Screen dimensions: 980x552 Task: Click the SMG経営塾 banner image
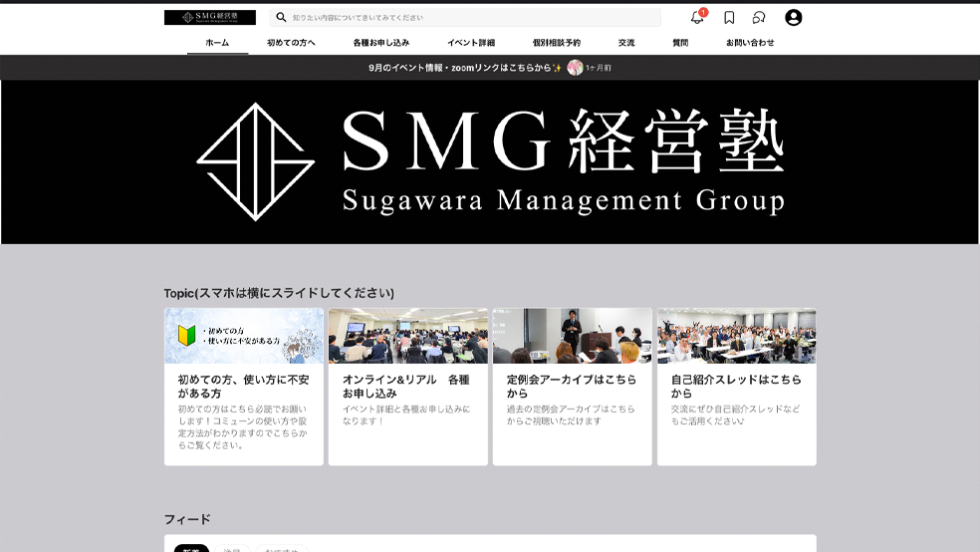click(490, 161)
